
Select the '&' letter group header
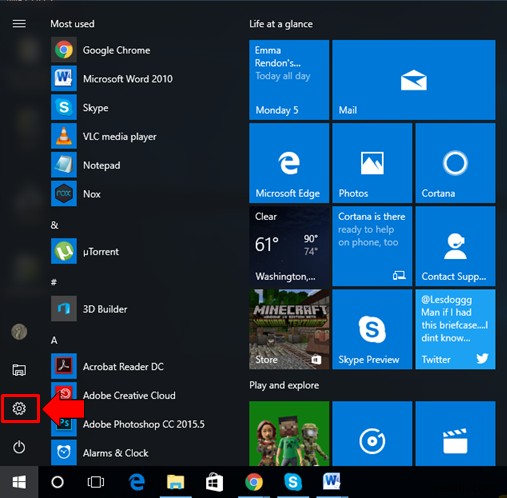tap(55, 225)
